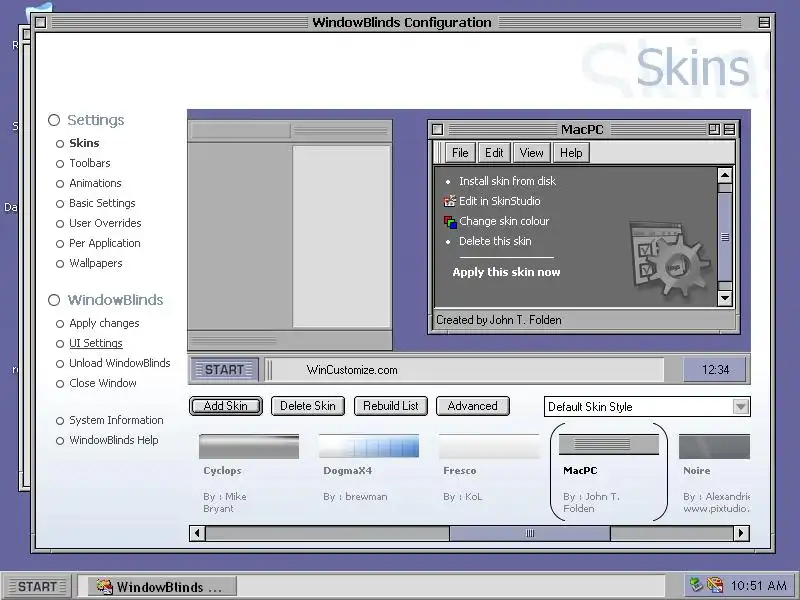Image resolution: width=800 pixels, height=600 pixels.
Task: Open Edit in SkinStudio icon
Action: [449, 201]
